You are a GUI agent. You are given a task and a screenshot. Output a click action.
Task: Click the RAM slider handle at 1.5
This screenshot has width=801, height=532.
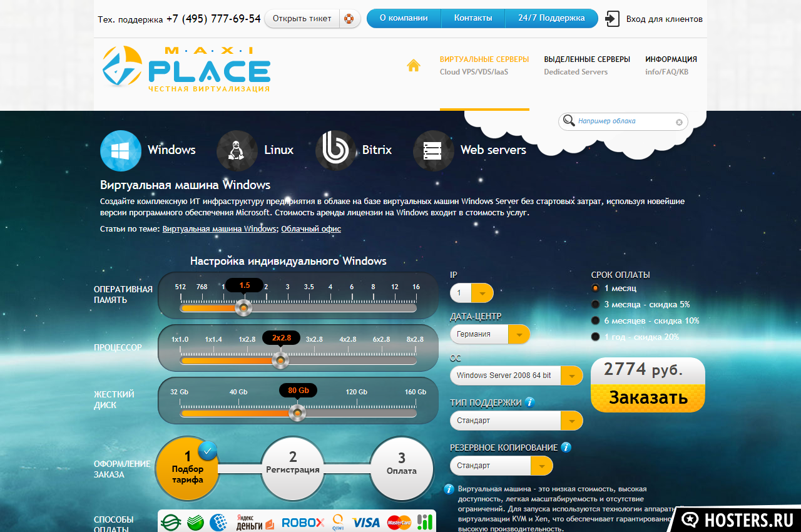click(x=244, y=307)
